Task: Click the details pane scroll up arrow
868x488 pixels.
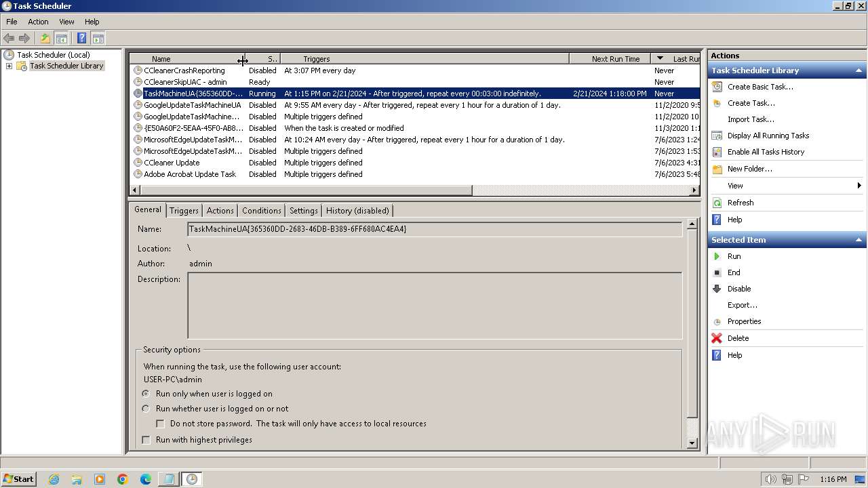Action: coord(692,224)
